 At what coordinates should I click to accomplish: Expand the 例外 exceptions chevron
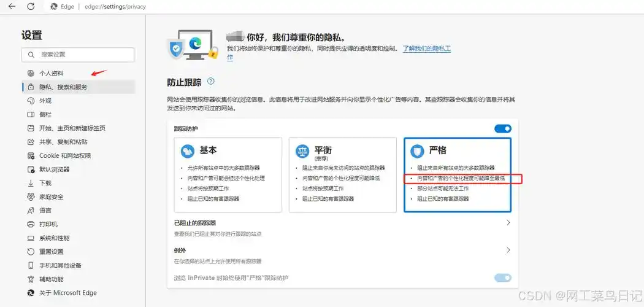coord(508,251)
